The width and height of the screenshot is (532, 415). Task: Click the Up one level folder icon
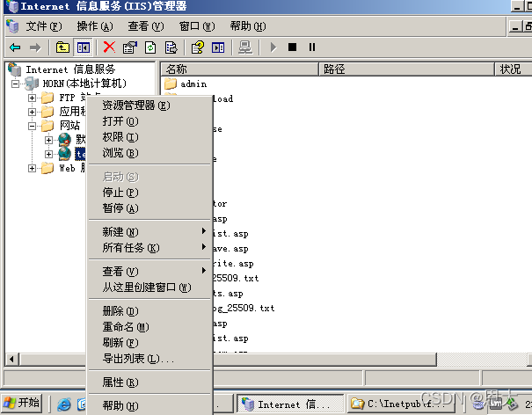62,47
